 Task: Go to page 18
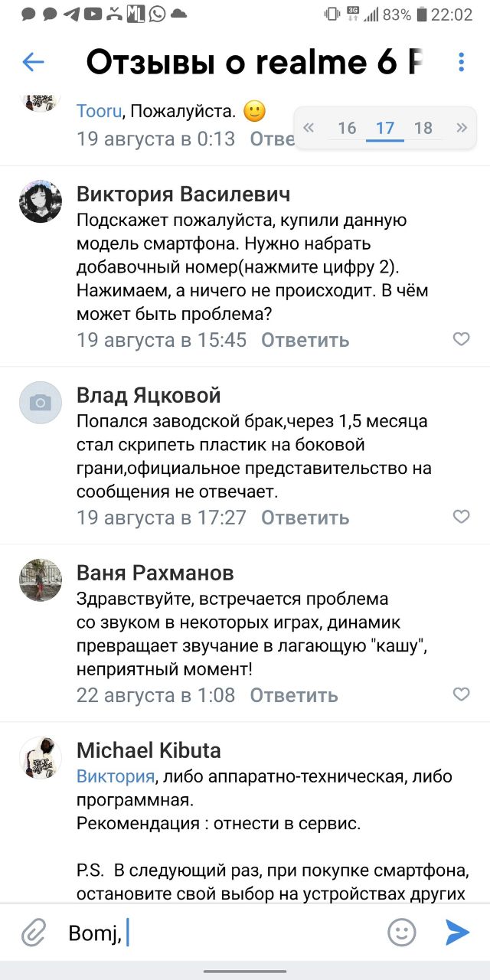point(423,128)
